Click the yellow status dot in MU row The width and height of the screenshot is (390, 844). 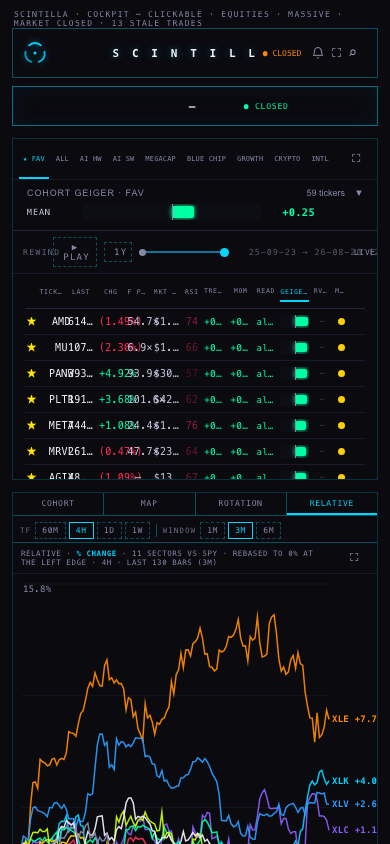coord(341,348)
